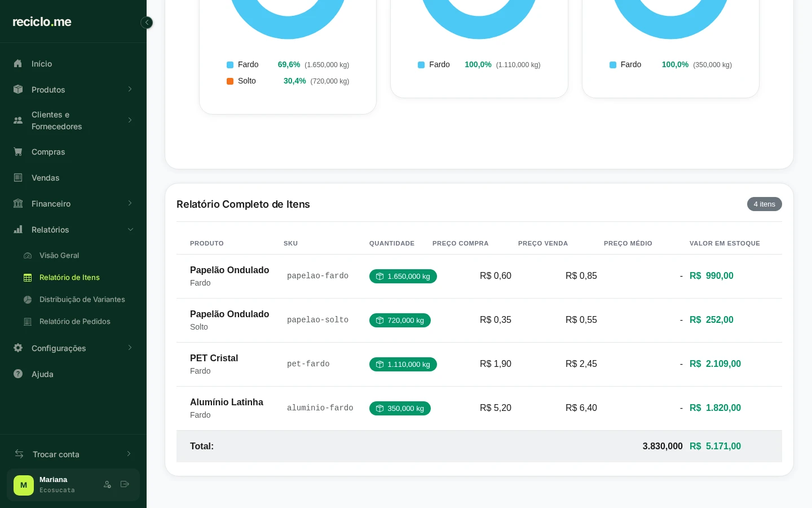Open the Compras menu item
This screenshot has width=812, height=508.
(73, 152)
